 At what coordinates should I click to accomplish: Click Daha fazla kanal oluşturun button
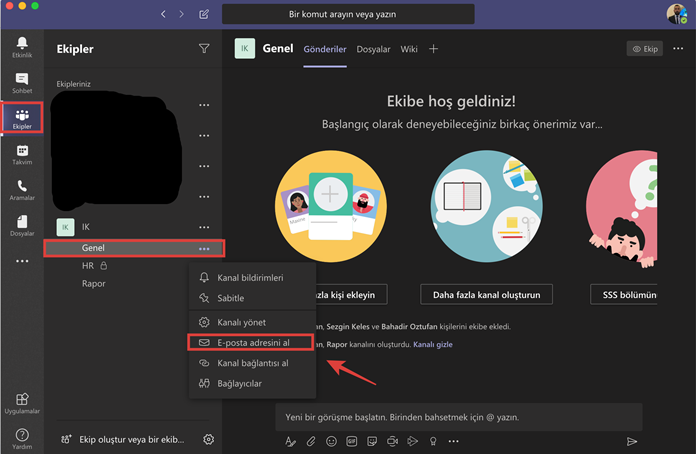pyautogui.click(x=486, y=295)
